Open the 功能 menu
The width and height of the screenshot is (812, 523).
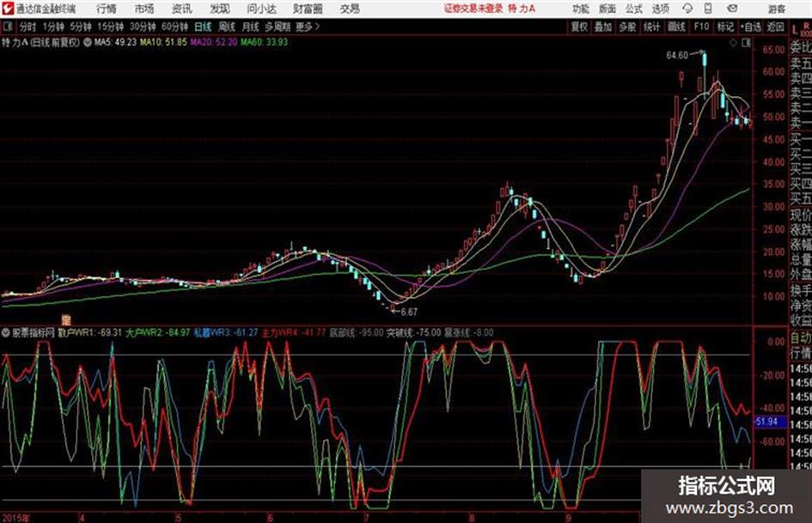coord(581,9)
